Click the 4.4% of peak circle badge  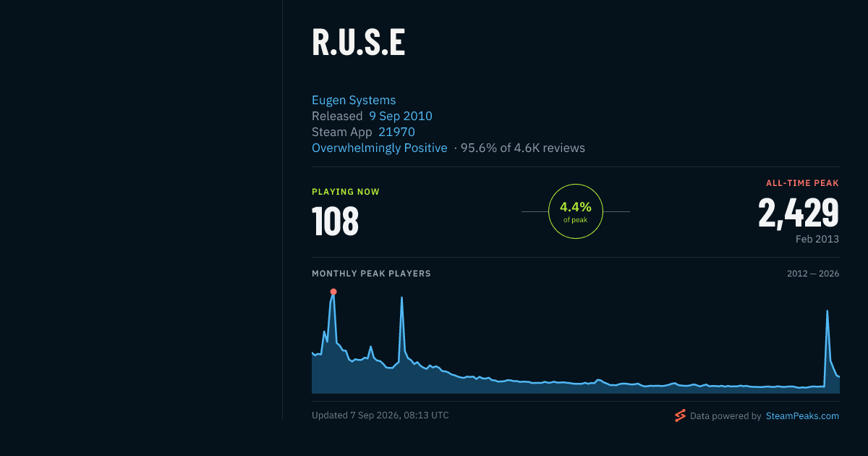coord(576,211)
